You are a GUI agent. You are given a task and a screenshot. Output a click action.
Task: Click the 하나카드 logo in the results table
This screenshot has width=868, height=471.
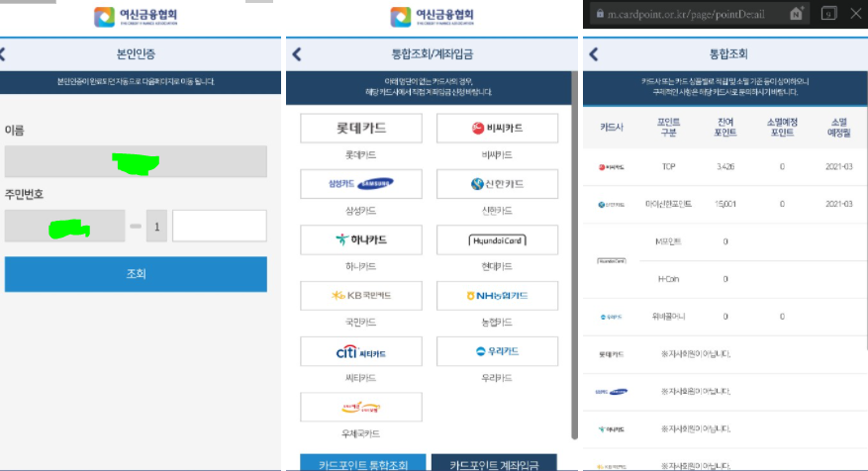[x=611, y=428]
